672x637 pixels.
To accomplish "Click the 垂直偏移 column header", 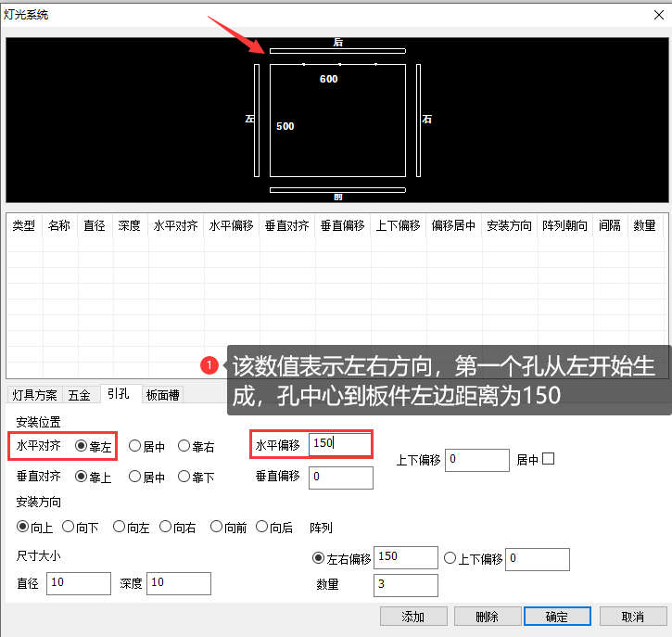I will [x=343, y=225].
